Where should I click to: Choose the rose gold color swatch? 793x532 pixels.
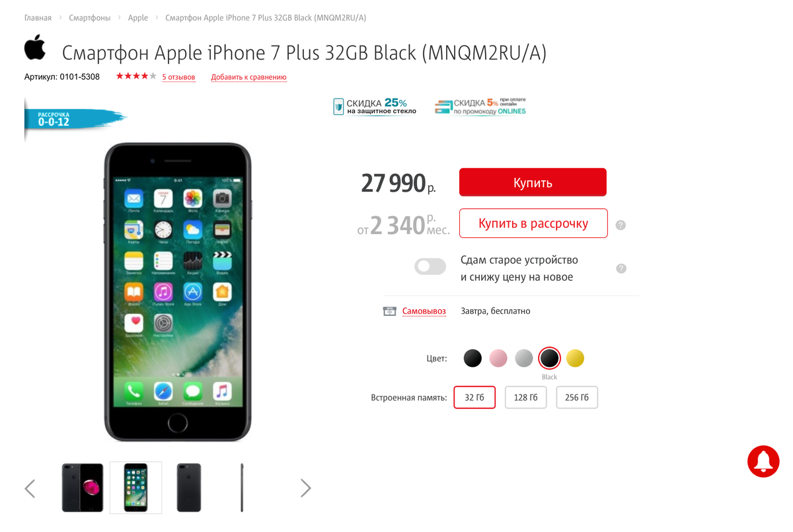click(x=498, y=358)
